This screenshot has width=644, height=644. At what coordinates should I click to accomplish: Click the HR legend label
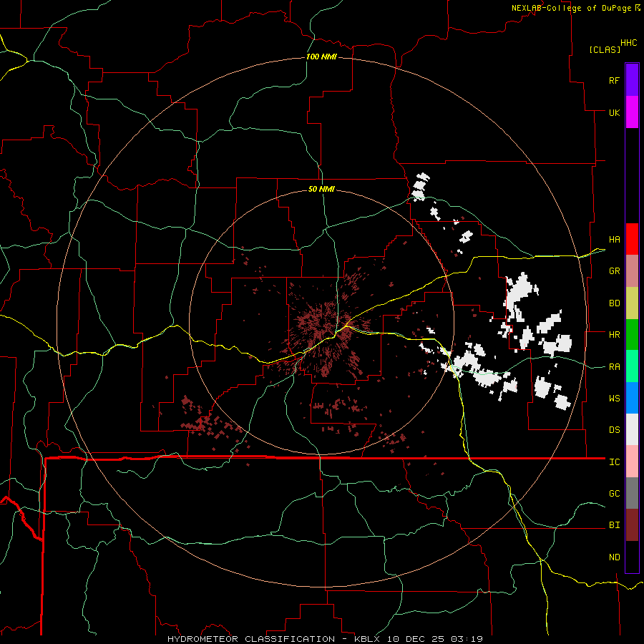[614, 335]
